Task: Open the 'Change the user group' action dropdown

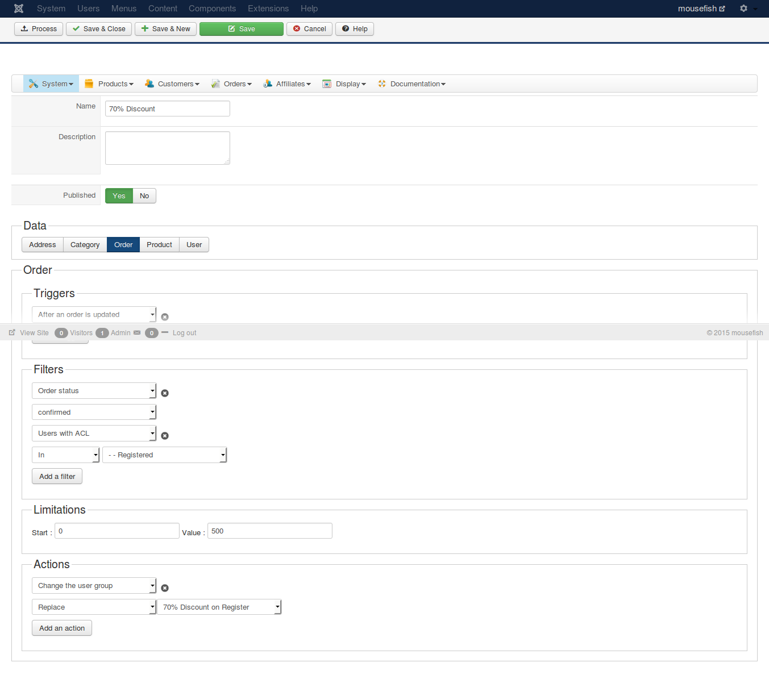Action: [94, 586]
